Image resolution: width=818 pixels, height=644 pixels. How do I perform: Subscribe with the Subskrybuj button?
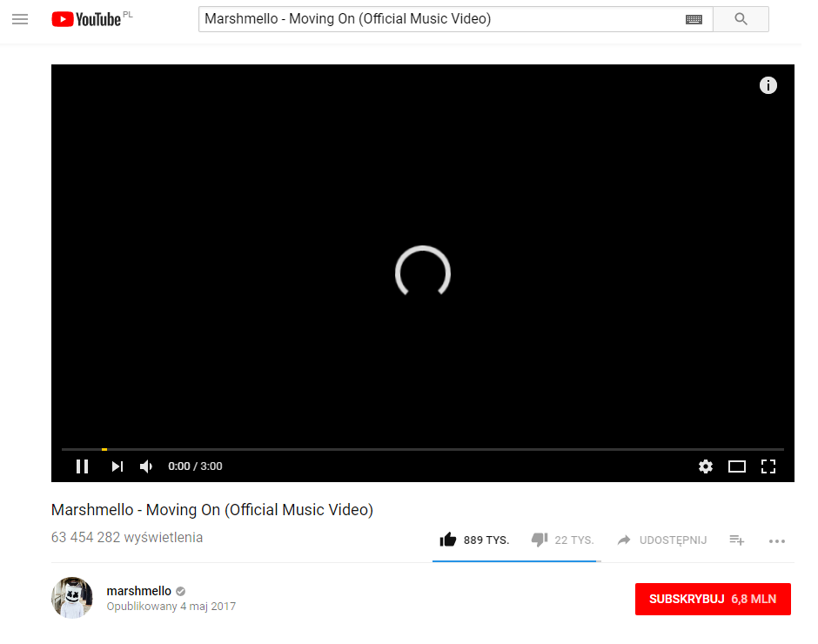point(713,599)
